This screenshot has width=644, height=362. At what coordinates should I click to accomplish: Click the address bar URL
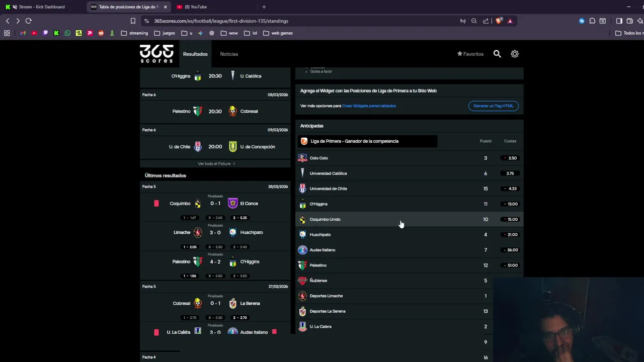tap(221, 21)
